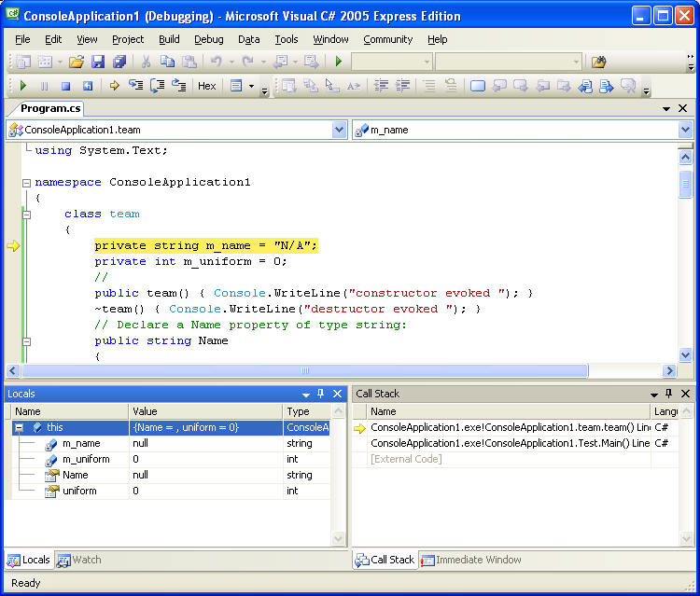
Task: Click Show Next Statement yellow arrow
Action: tap(115, 86)
